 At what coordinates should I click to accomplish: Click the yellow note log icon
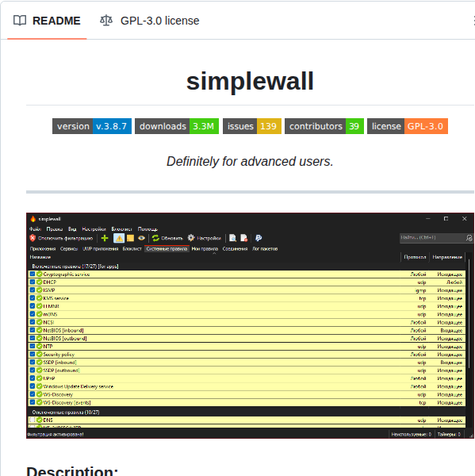130,238
